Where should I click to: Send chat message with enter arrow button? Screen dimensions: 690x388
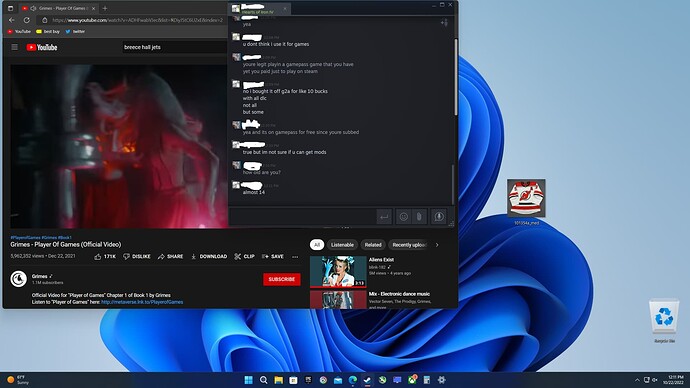[x=384, y=216]
